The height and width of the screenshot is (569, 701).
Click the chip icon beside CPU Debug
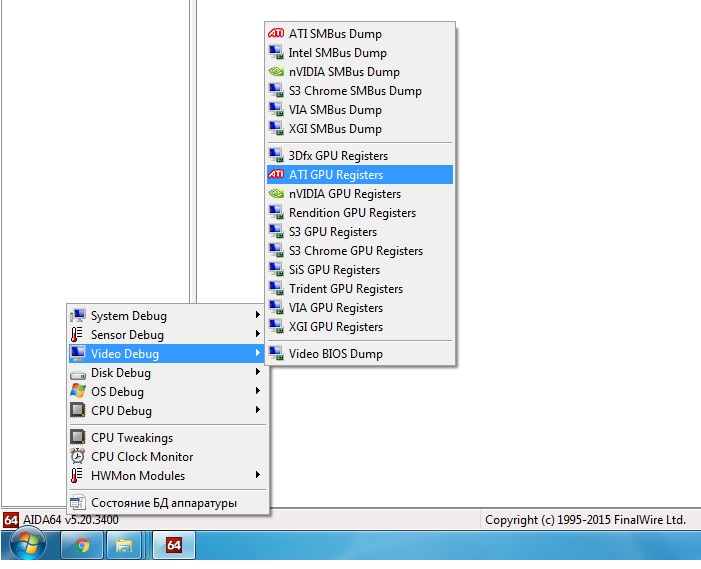pos(78,410)
